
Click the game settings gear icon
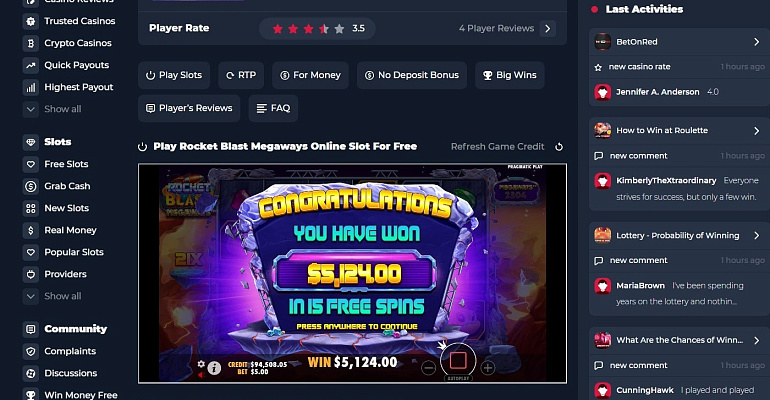(201, 364)
